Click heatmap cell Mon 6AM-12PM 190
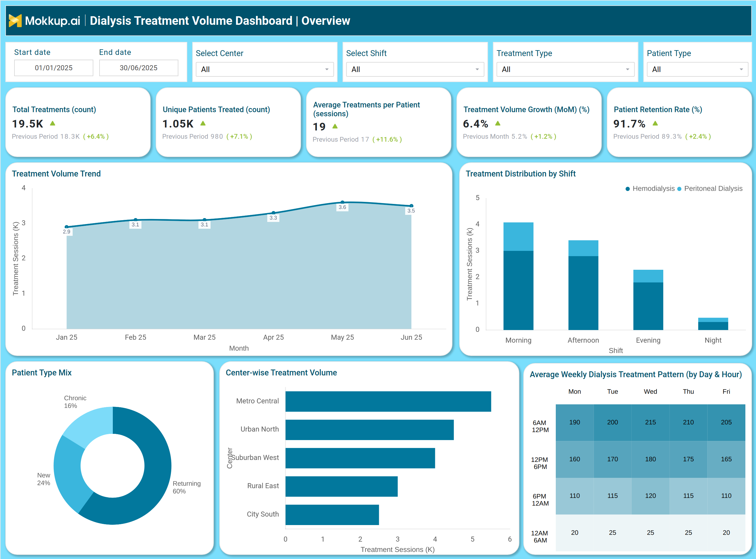Viewport: 756px width, 559px height. (575, 422)
